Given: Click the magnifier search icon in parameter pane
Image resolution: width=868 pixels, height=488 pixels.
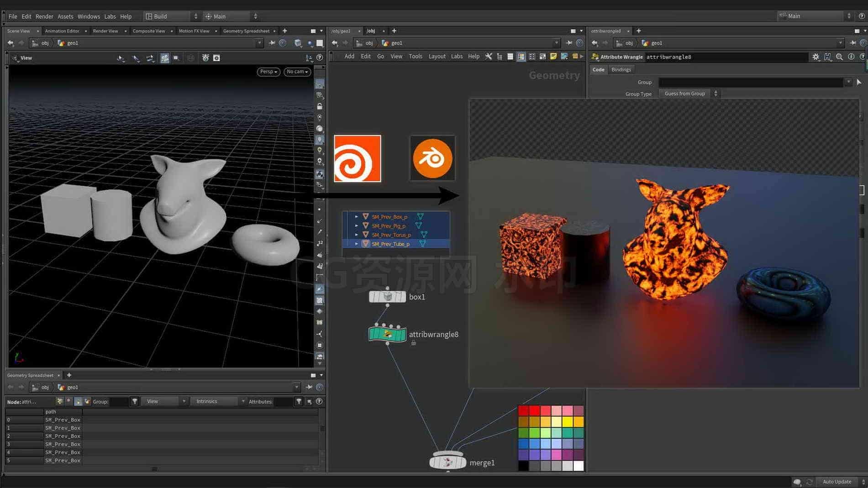Looking at the screenshot, I should point(839,57).
